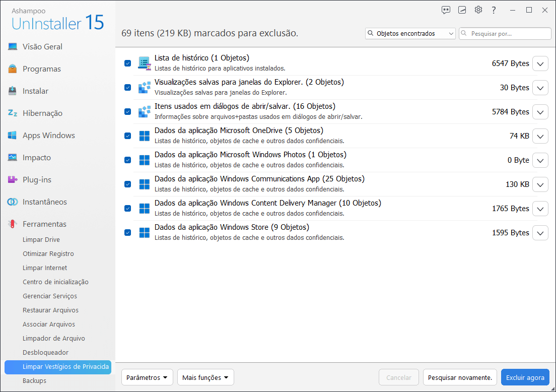Open Limpar Internet tool
This screenshot has height=392, width=556.
point(45,268)
